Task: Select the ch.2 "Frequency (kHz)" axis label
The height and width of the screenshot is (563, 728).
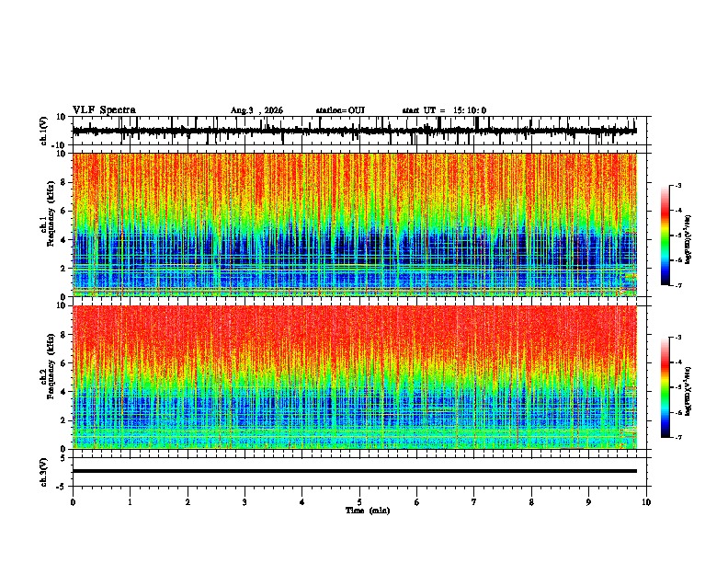Action: [x=51, y=365]
